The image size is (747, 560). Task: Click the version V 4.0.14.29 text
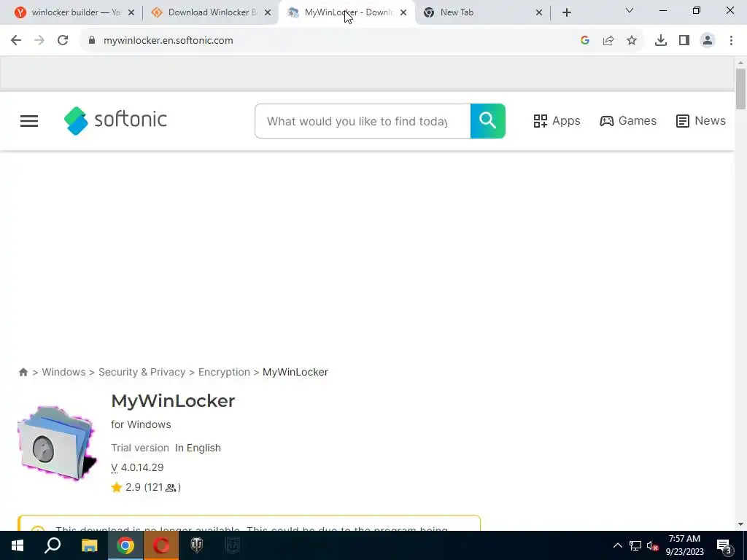(137, 467)
